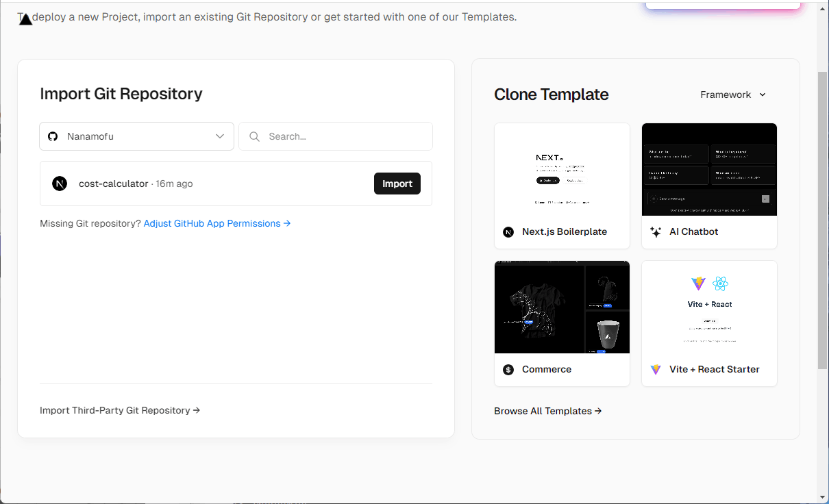Click the Clone Template heading
The height and width of the screenshot is (504, 829).
click(x=552, y=94)
